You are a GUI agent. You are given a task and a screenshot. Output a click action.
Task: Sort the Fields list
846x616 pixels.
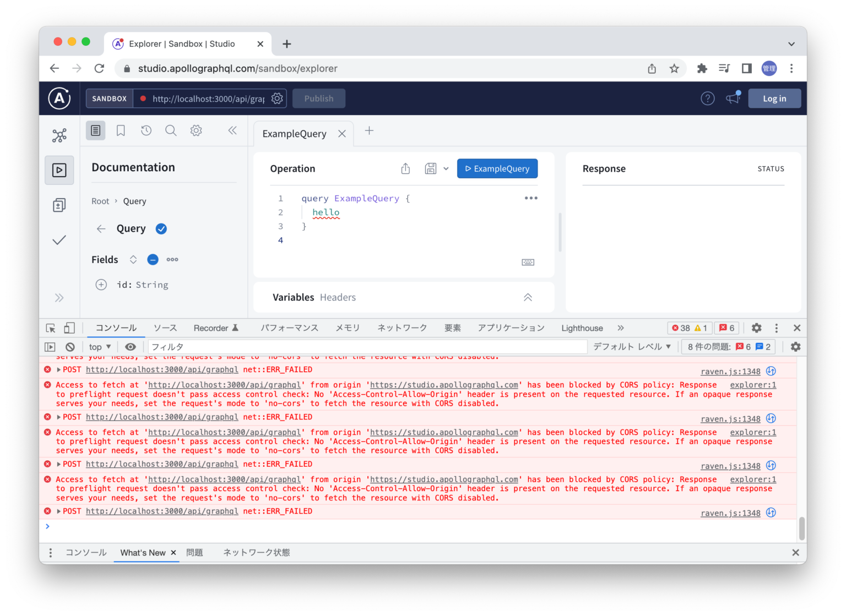[x=133, y=259]
